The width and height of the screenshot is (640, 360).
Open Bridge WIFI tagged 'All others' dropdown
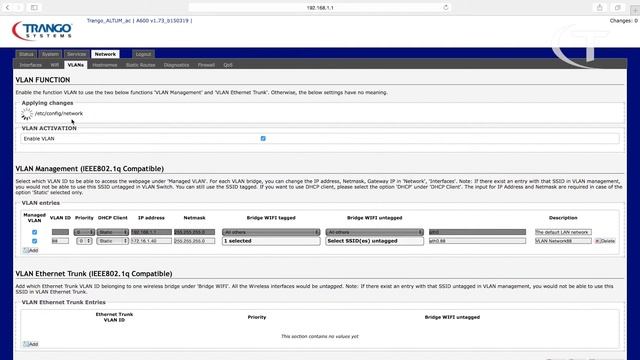271,232
